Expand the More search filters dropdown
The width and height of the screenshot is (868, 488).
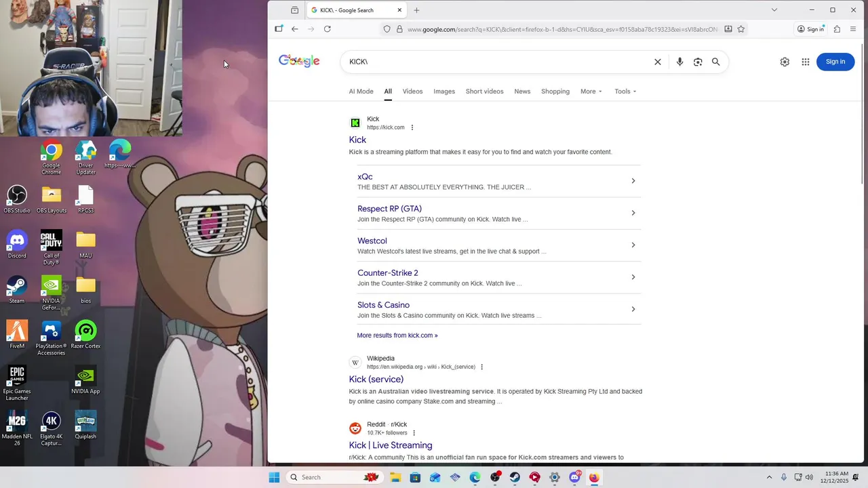(x=591, y=91)
